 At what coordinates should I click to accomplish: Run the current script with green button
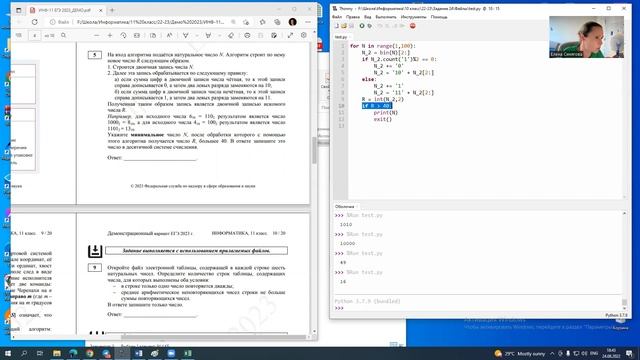pyautogui.click(x=362, y=26)
